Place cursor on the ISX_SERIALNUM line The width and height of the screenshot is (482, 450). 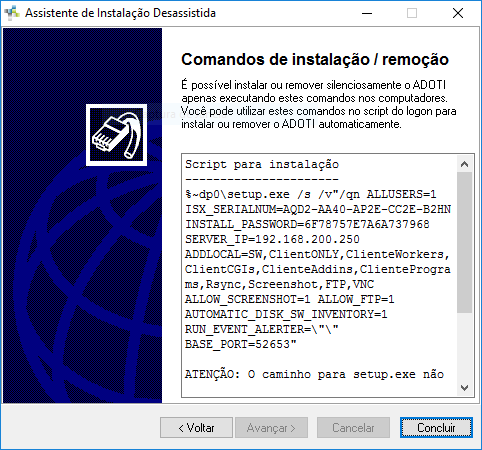318,209
